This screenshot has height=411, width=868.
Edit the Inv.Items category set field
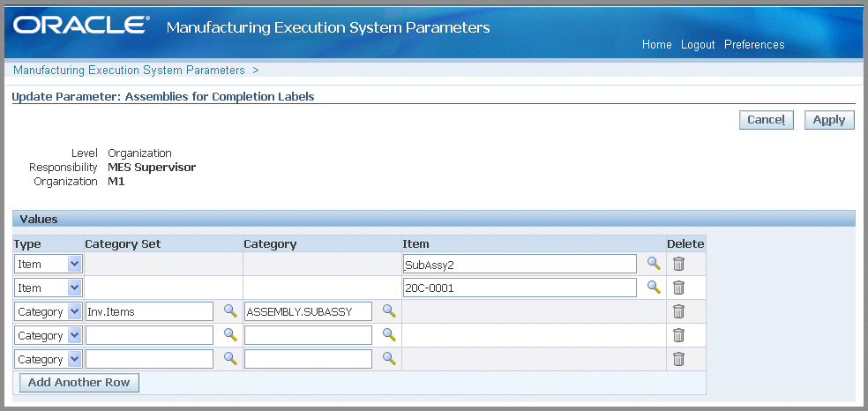(x=149, y=311)
